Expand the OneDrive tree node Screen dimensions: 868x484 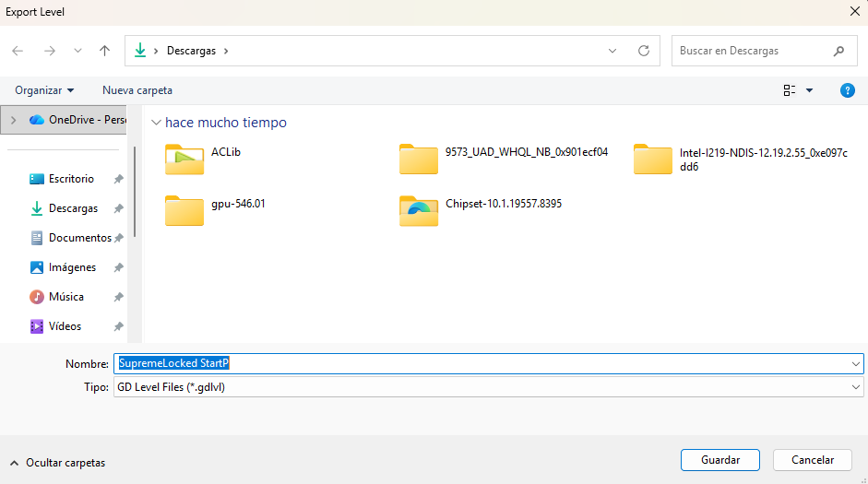pyautogui.click(x=13, y=120)
